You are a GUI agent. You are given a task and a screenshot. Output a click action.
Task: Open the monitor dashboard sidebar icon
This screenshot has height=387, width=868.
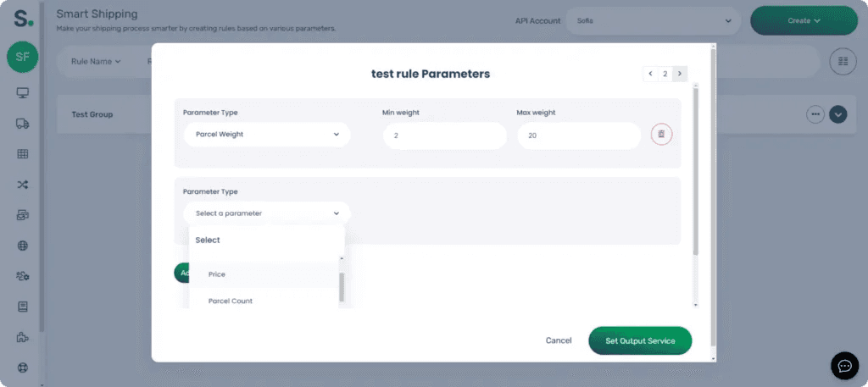(x=23, y=93)
